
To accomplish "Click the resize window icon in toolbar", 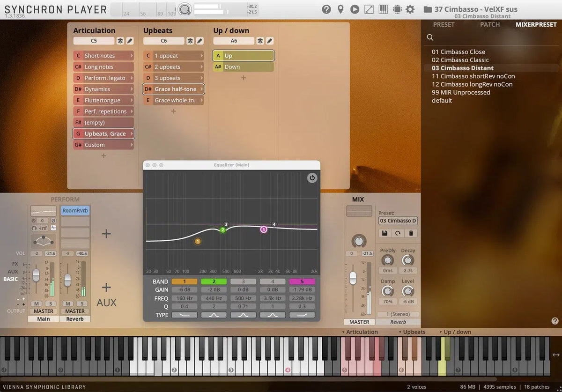I will click(x=370, y=9).
